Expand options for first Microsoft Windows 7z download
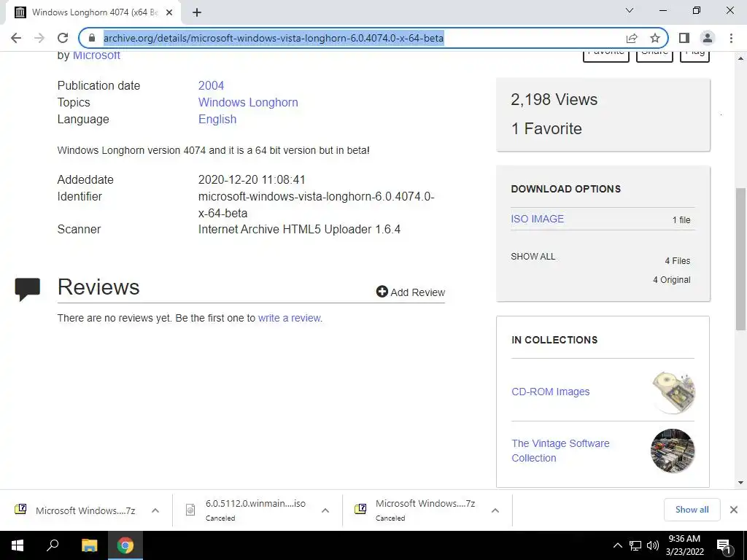This screenshot has width=747, height=560. coord(155,510)
